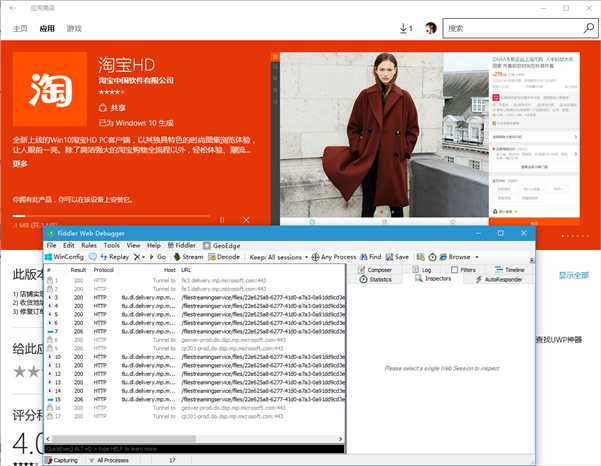Viewport: 601px width, 466px height.
Task: Select session 7 with result 206
Action: tap(195, 331)
